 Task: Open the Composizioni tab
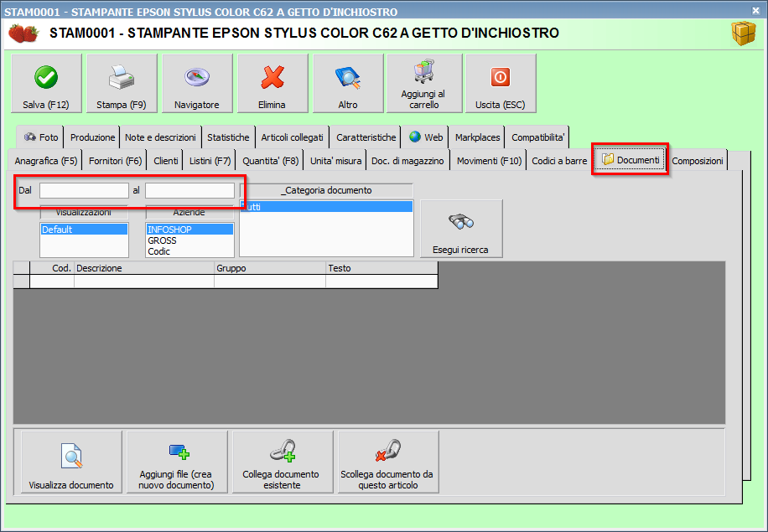coord(697,161)
